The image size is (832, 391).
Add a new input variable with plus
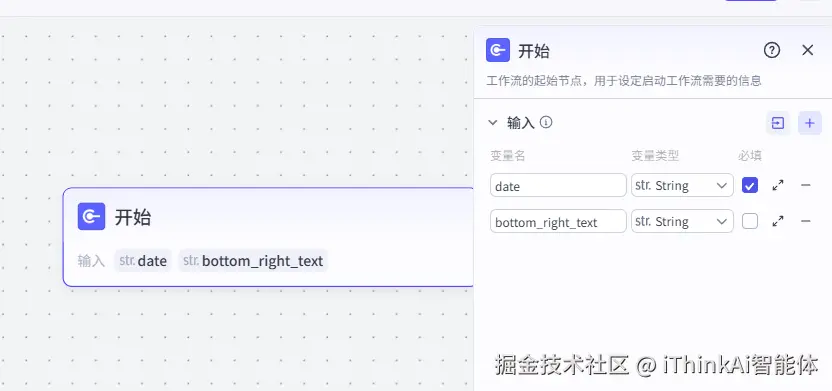click(810, 123)
